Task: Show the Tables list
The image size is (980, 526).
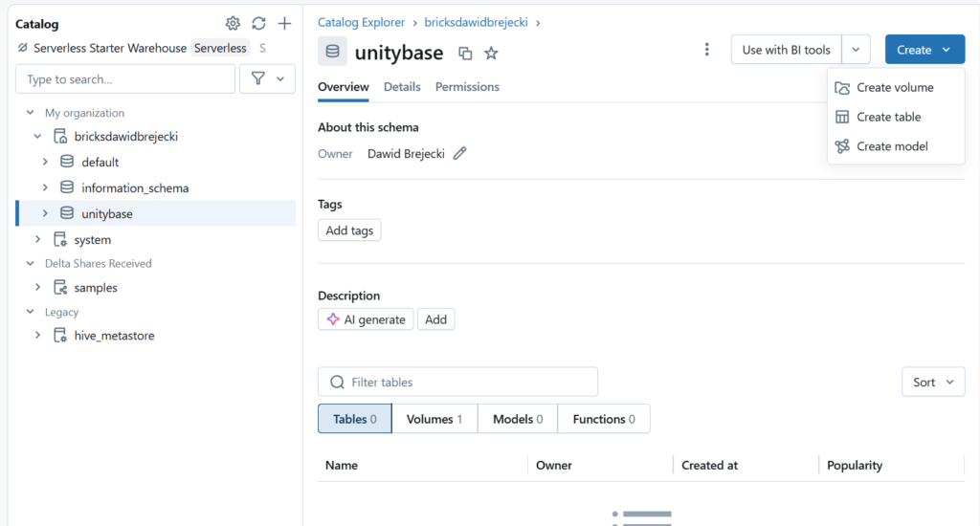Action: tap(354, 419)
